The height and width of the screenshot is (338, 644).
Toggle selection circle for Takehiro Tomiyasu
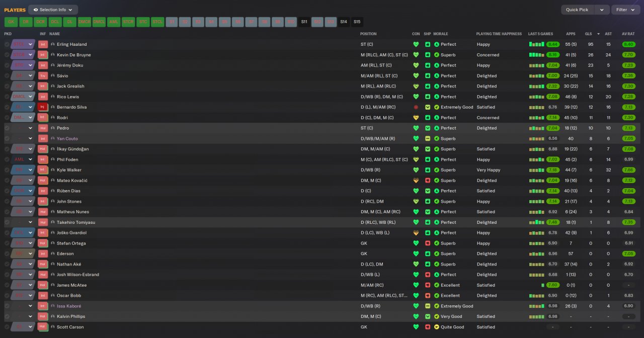tap(7, 222)
